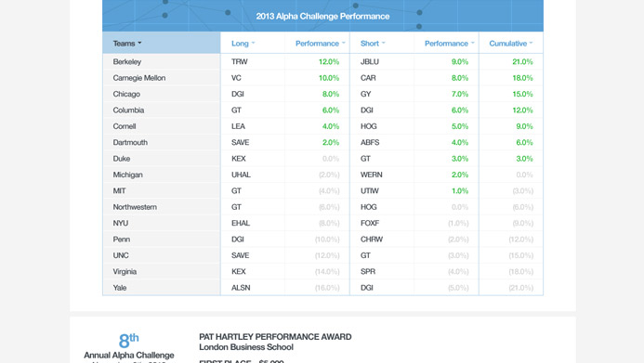Click the Yale team row
Image resolution: width=644 pixels, height=363 pixels.
[322, 288]
